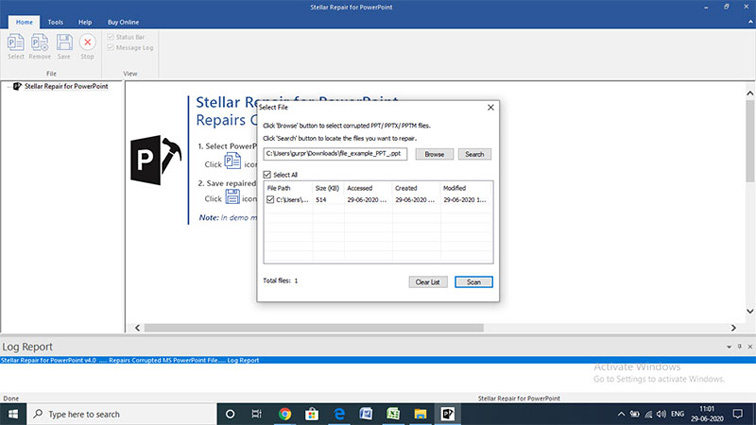Close the Log Report panel
Viewport: 756px width, 425px height.
(750, 346)
